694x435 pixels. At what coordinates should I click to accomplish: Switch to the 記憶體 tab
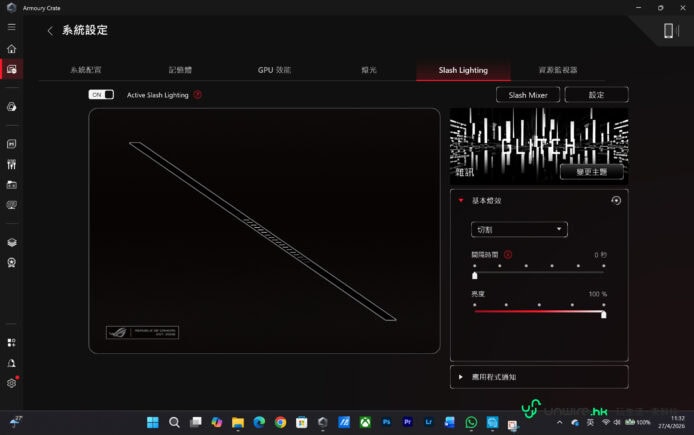180,70
